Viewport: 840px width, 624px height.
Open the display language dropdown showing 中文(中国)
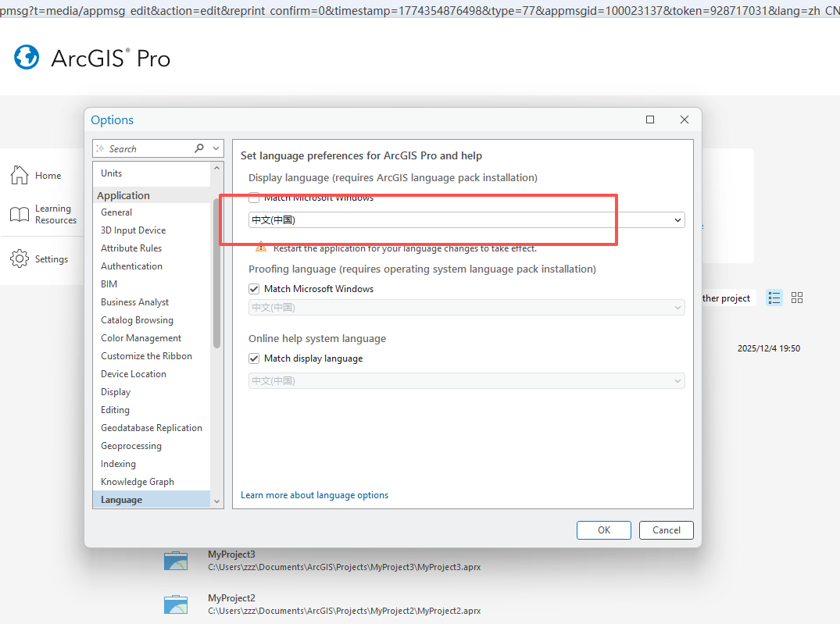point(466,220)
